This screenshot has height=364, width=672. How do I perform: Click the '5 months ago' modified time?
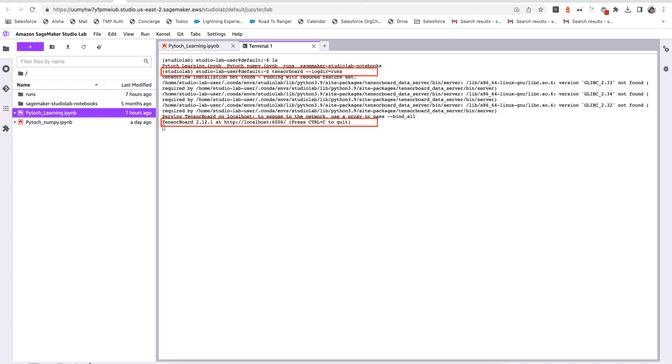coord(136,104)
